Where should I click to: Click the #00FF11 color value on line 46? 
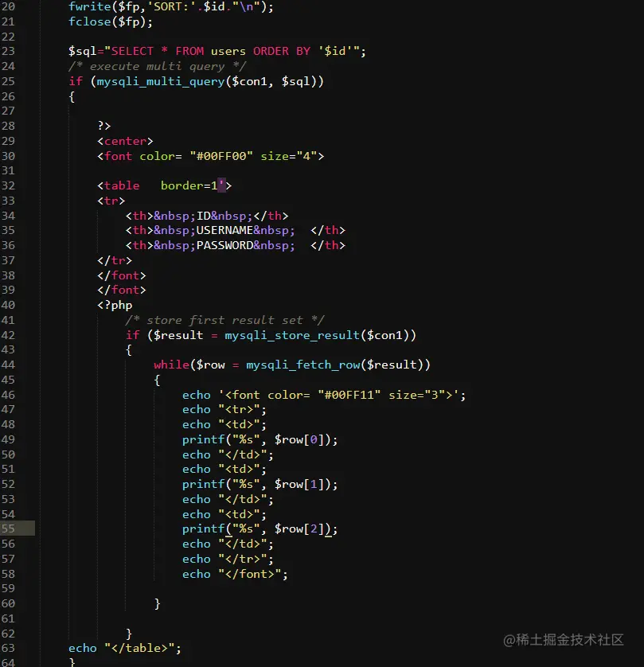[x=349, y=395]
